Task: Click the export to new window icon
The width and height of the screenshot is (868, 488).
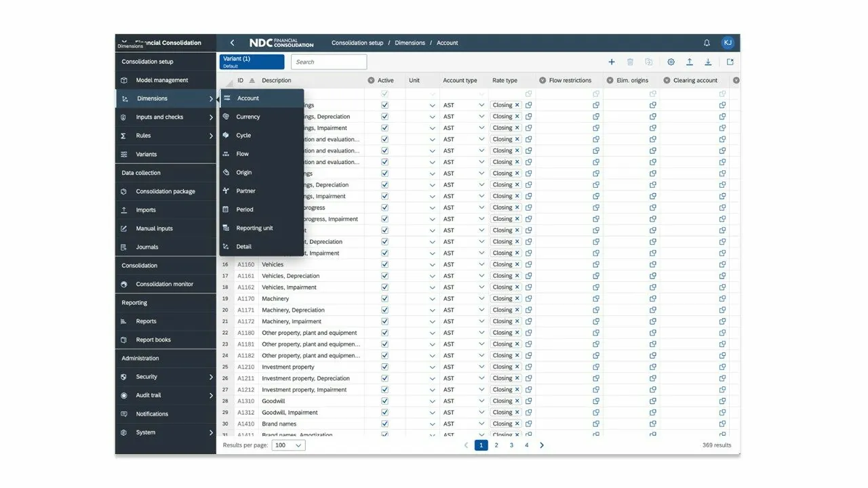Action: [730, 62]
